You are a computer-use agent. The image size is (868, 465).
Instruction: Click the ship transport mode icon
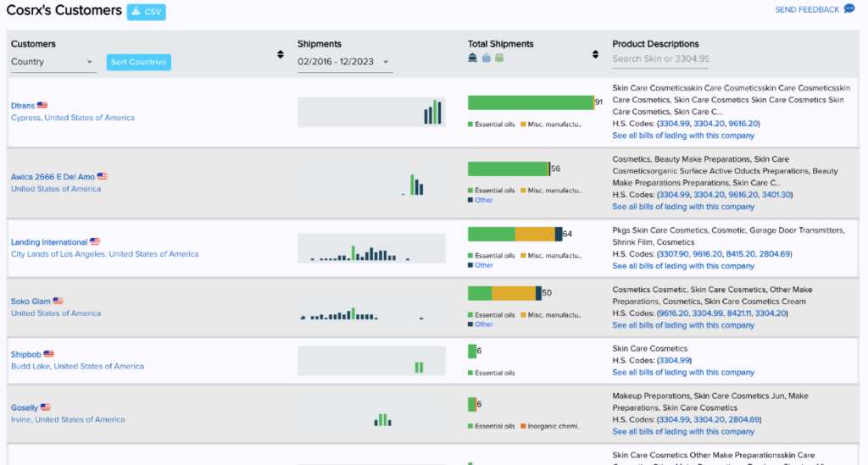[x=472, y=58]
